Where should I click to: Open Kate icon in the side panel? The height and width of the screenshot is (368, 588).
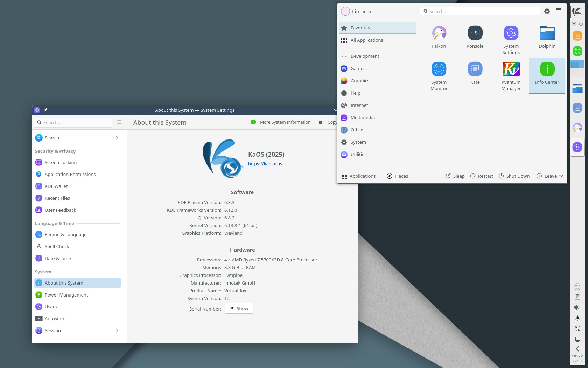point(577,108)
